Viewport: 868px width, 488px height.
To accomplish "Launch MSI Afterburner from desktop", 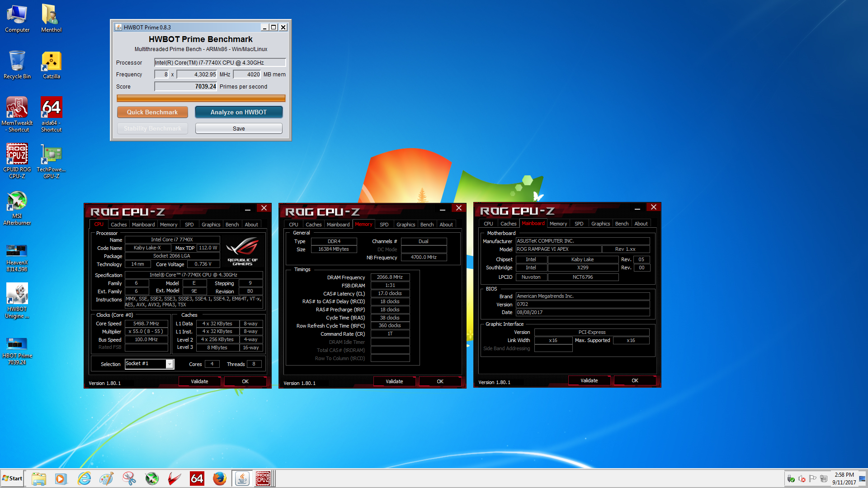I will point(17,208).
